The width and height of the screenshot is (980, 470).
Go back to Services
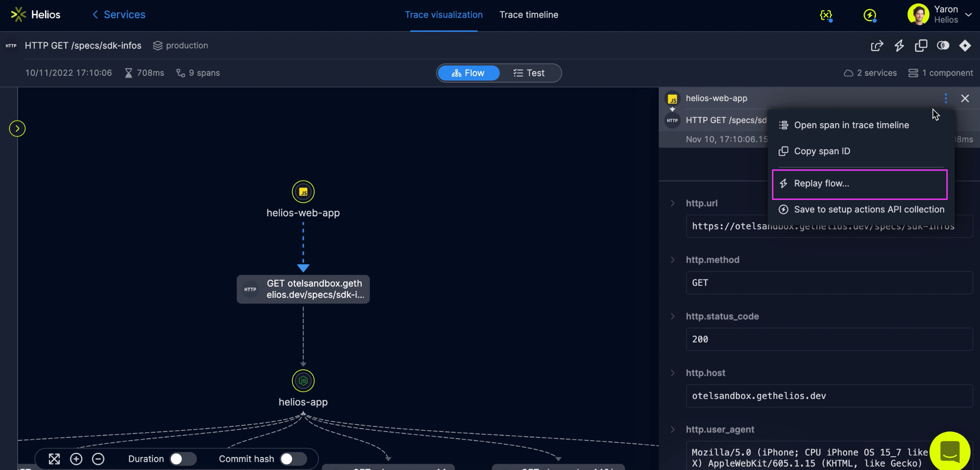[x=119, y=15]
